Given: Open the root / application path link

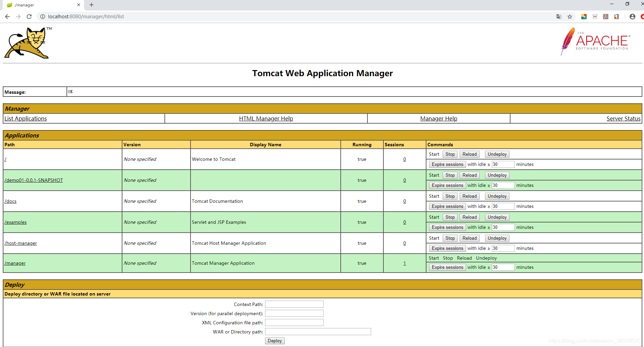Looking at the screenshot, I should [x=5, y=159].
